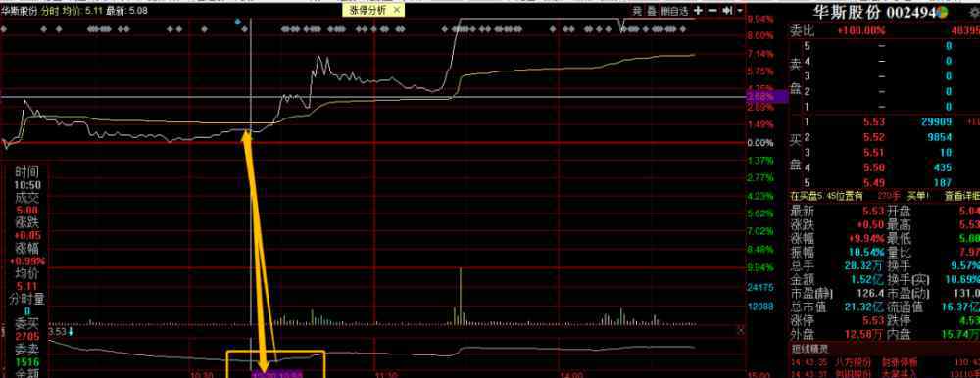The width and height of the screenshot is (980, 378).
Task: Click 删自选 to remove from watchlist
Action: click(674, 11)
